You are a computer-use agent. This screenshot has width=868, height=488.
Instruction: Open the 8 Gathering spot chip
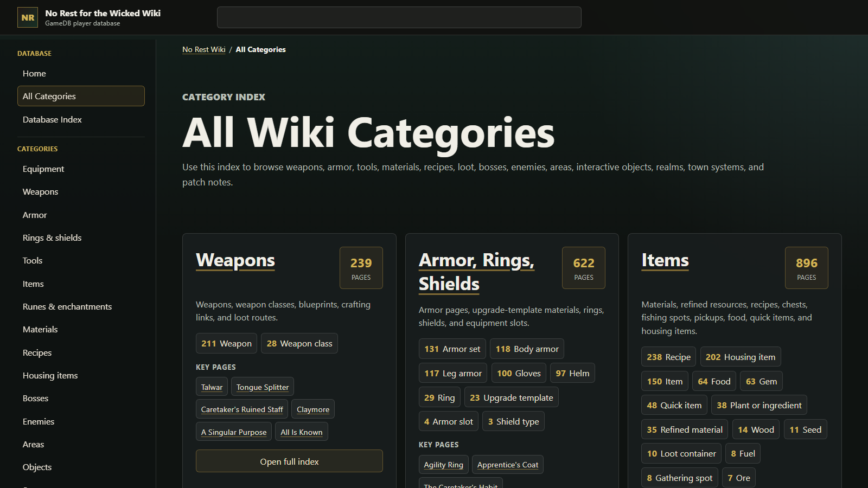click(680, 478)
